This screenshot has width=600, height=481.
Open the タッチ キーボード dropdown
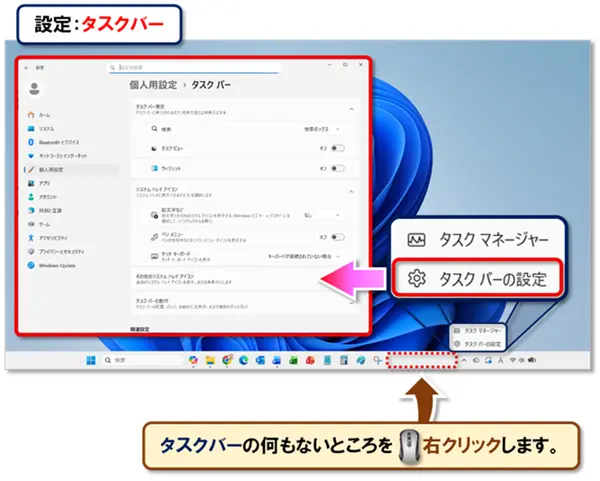click(304, 256)
